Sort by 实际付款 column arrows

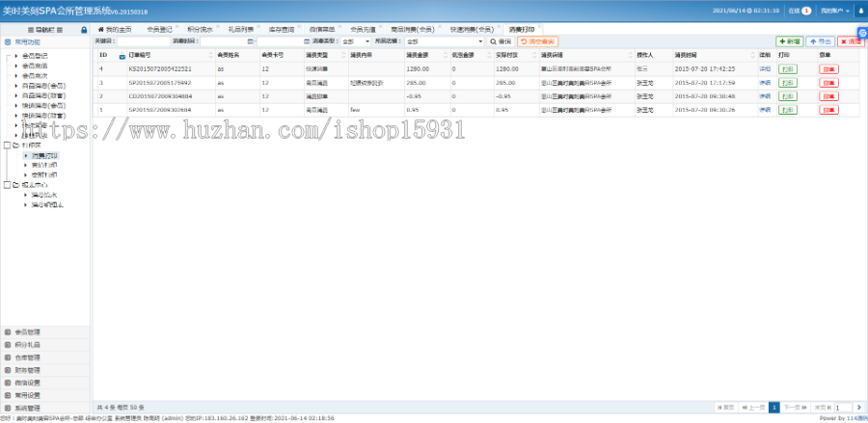pyautogui.click(x=534, y=55)
